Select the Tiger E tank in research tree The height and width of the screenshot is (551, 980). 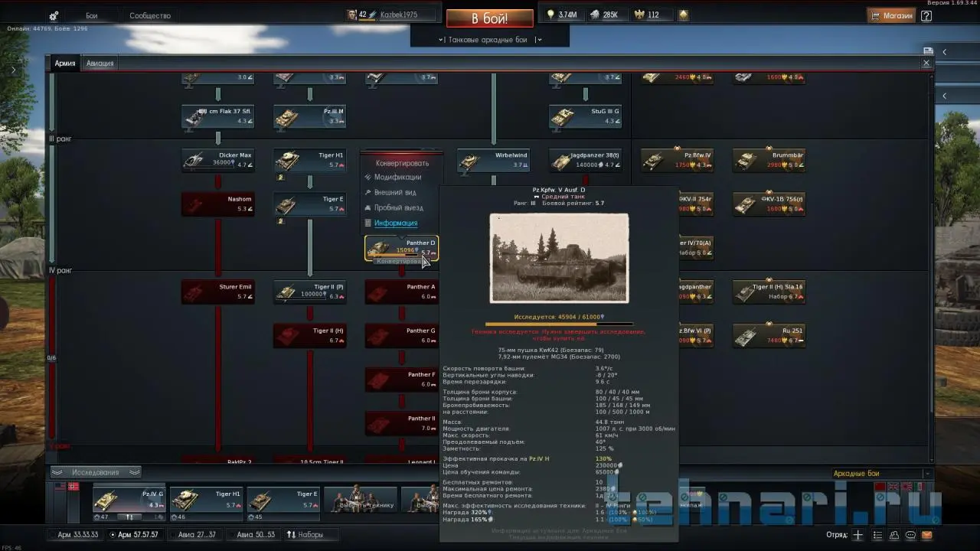[x=309, y=204]
